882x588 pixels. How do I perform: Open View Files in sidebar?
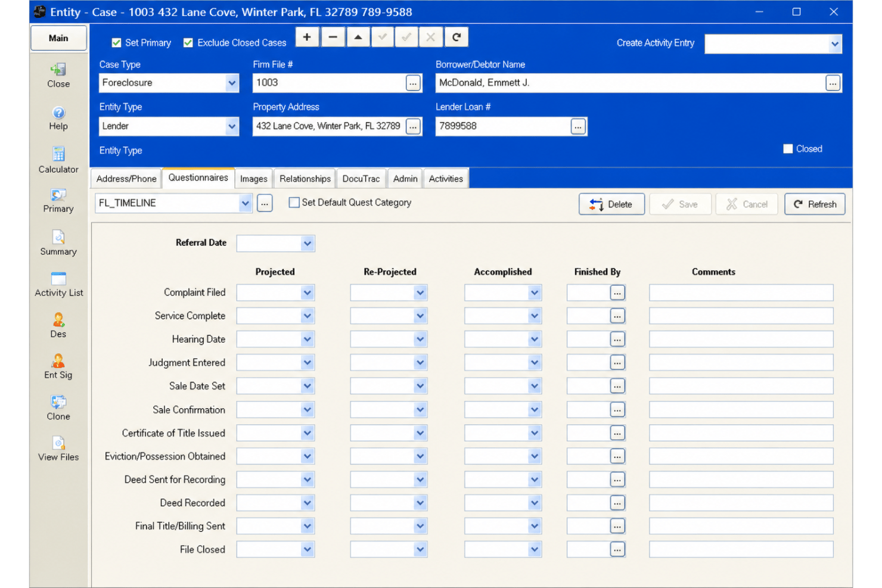(58, 449)
